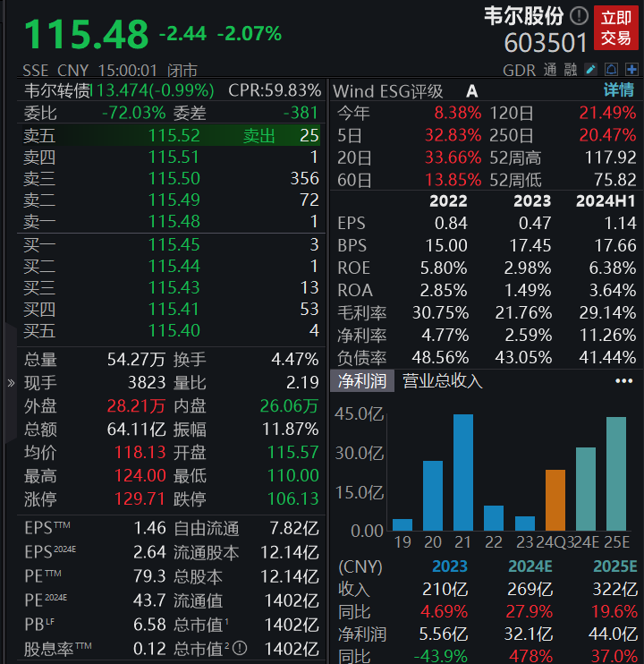Image resolution: width=644 pixels, height=664 pixels.
Task: Select the 卖四 price 115.51
Action: 174,157
